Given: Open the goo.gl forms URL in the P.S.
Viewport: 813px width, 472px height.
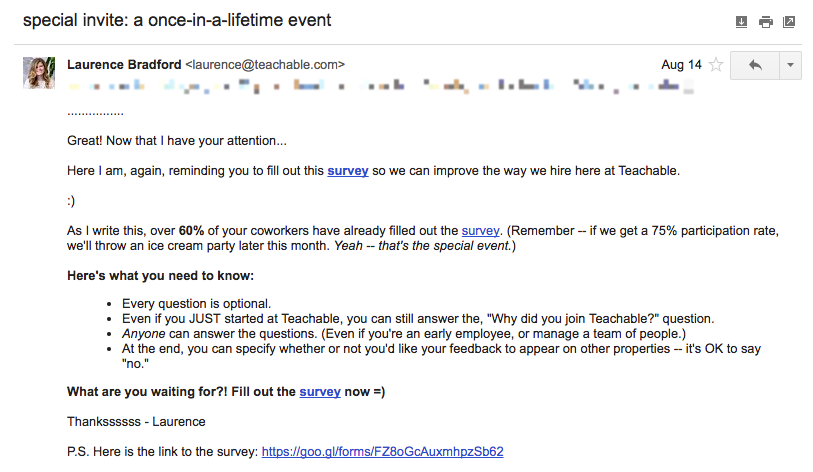Looking at the screenshot, I should tap(382, 452).
